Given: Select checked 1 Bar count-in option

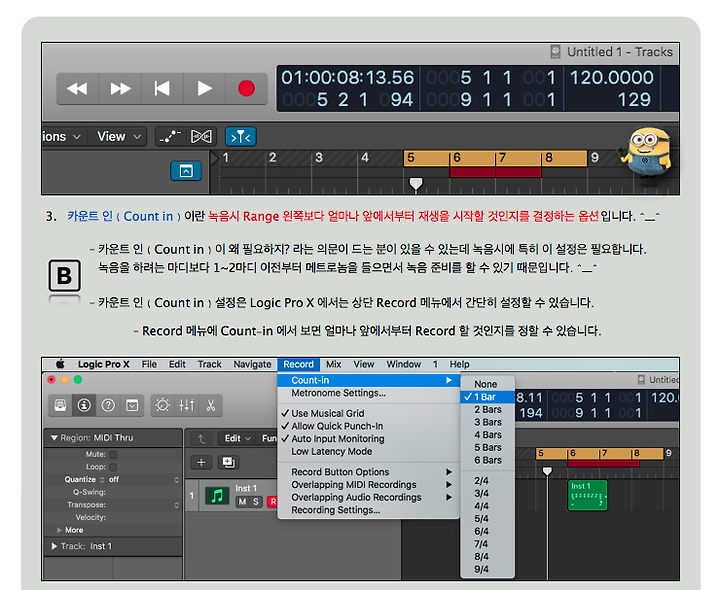Looking at the screenshot, I should tap(487, 397).
